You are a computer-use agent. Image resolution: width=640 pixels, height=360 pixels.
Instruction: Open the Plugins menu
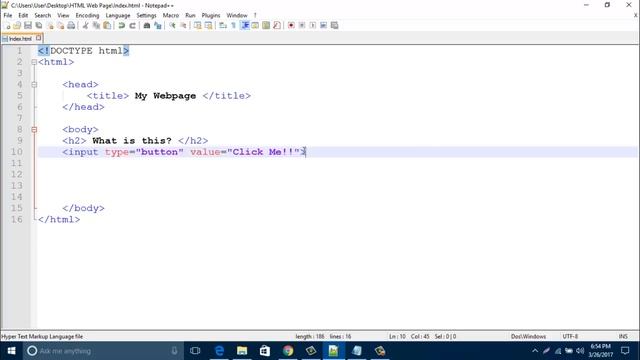[x=211, y=15]
